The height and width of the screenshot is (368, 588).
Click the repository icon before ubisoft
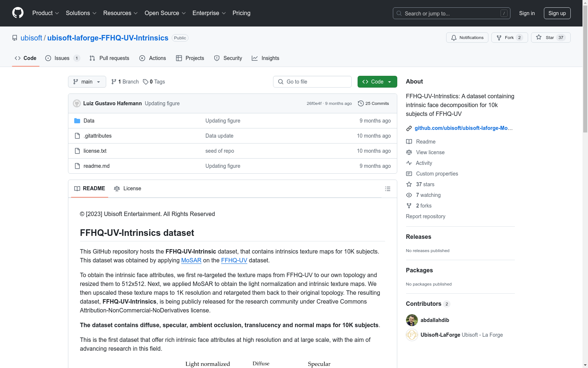(x=15, y=38)
